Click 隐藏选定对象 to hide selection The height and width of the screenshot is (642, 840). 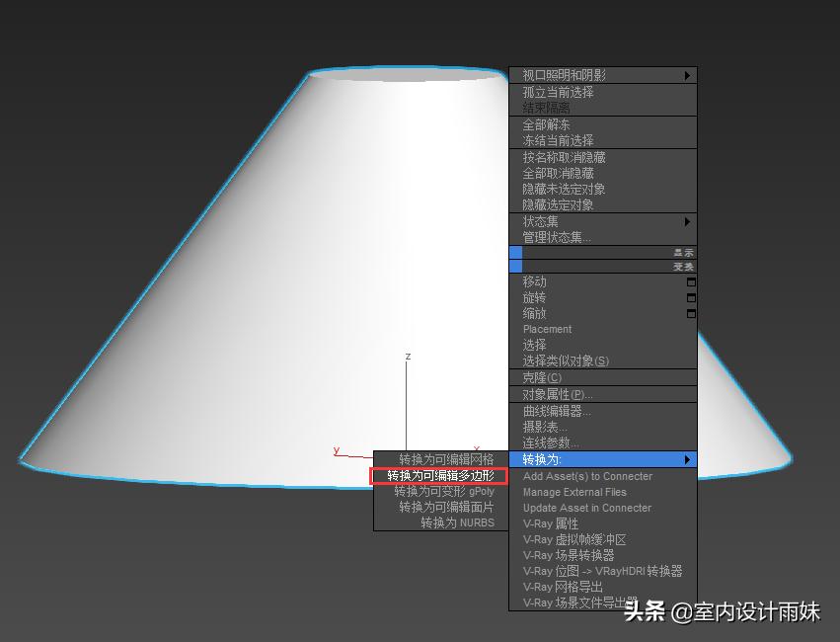(x=560, y=204)
